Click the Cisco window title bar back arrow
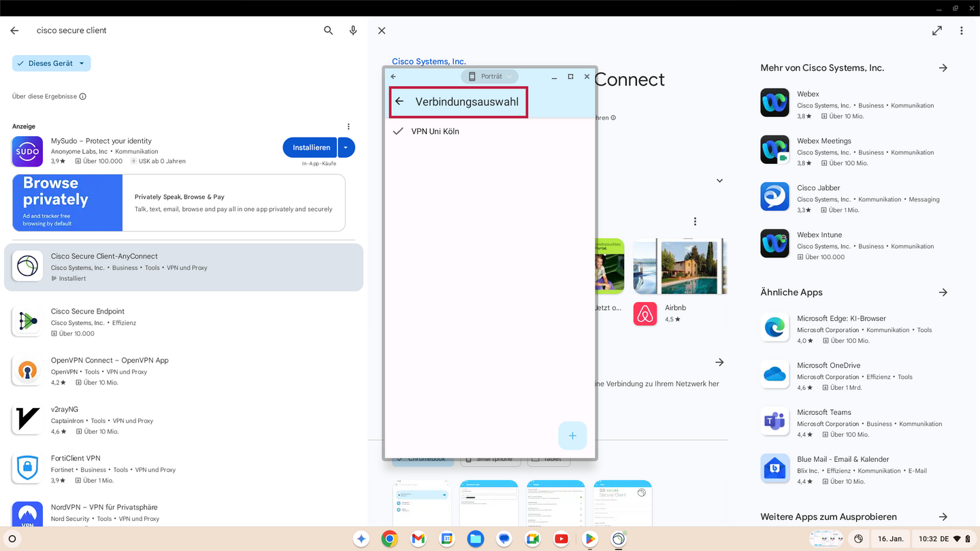This screenshot has width=980, height=551. [x=393, y=76]
